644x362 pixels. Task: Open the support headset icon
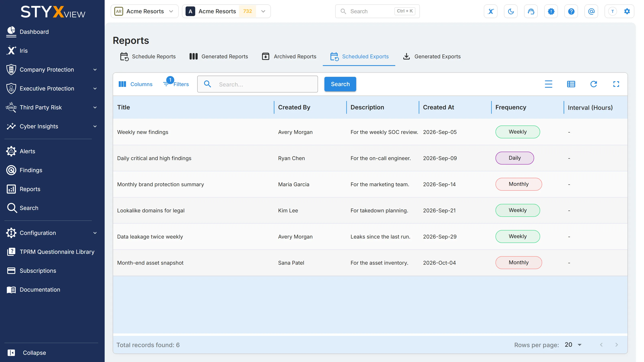click(531, 11)
